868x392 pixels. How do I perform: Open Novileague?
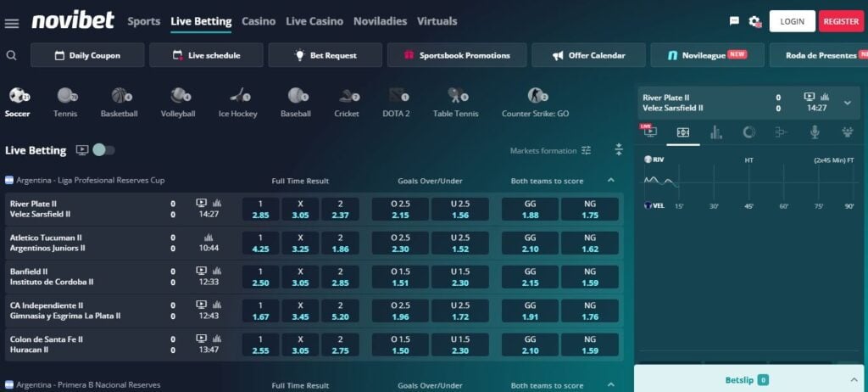[707, 55]
